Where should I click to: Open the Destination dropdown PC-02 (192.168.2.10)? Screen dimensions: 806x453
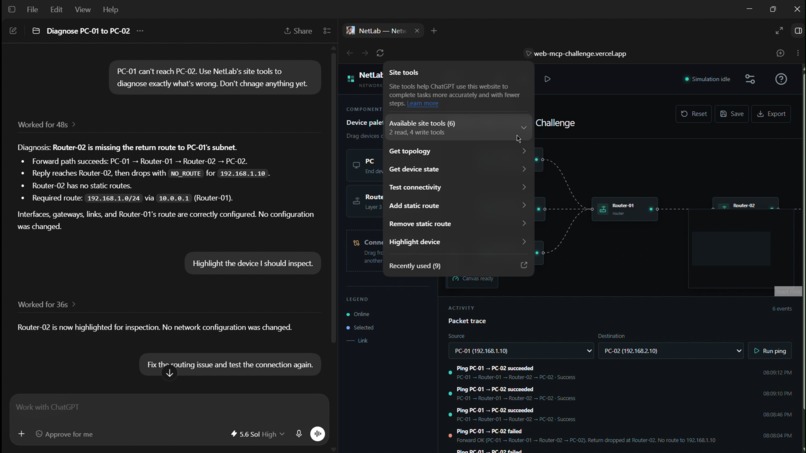[670, 351]
